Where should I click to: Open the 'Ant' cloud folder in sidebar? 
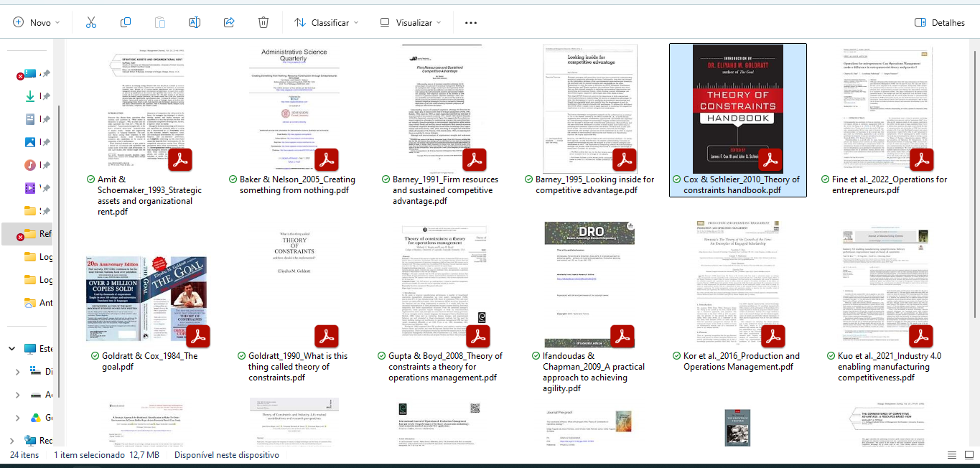[x=37, y=302]
